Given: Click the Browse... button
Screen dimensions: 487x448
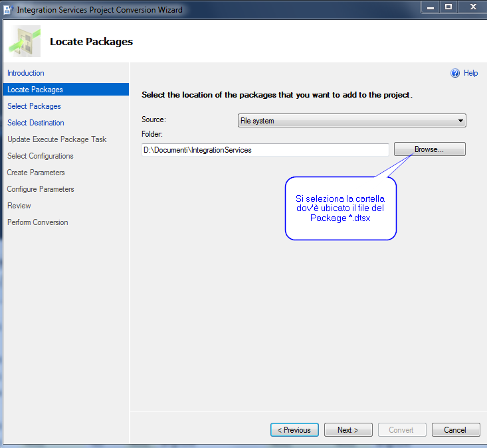Looking at the screenshot, I should point(430,149).
